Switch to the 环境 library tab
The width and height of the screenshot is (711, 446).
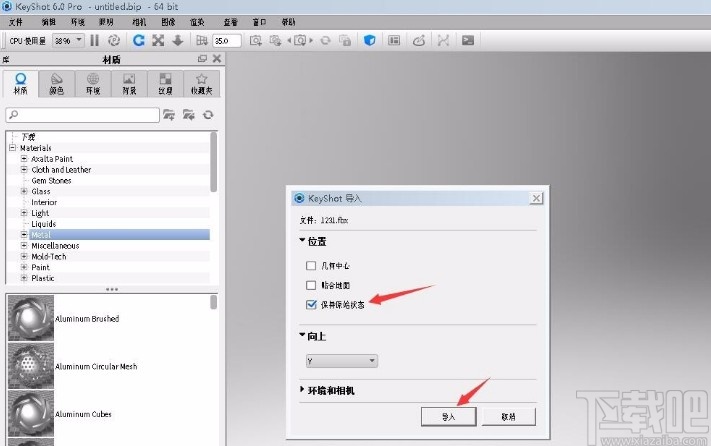point(93,84)
